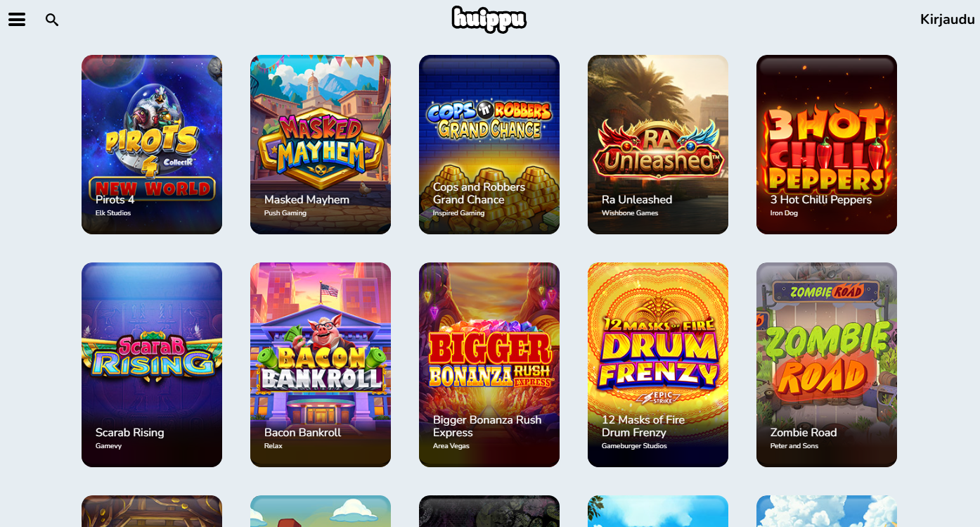
Task: Click the search magnifier icon
Action: coord(52,20)
